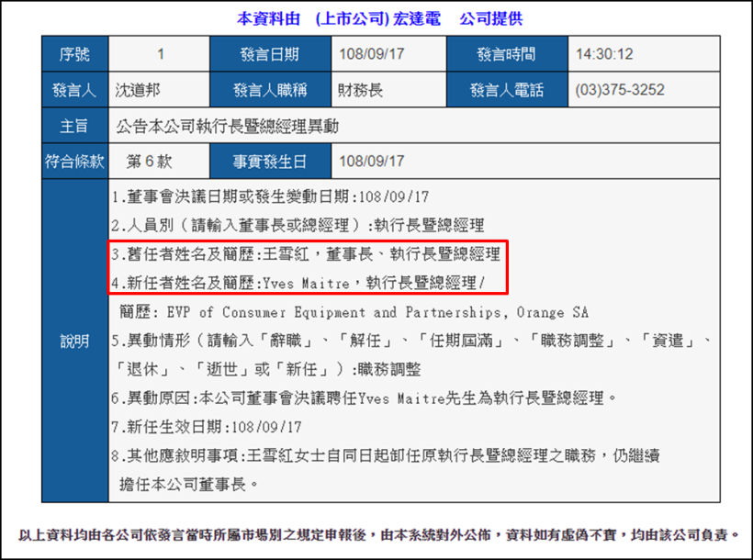Screen dimensions: 753x560
Task: Click line 4 新任者姓名及簡歷 Yves Maitre
Action: click(x=298, y=283)
